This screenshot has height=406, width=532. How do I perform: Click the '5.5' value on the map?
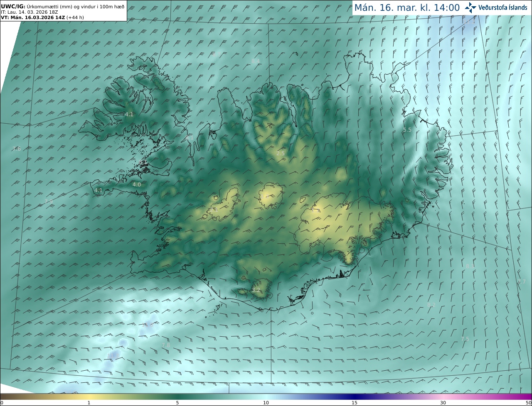tap(407, 130)
